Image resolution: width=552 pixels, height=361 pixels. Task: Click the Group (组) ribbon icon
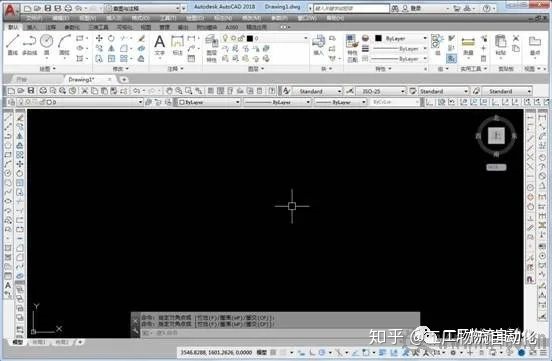[x=438, y=44]
